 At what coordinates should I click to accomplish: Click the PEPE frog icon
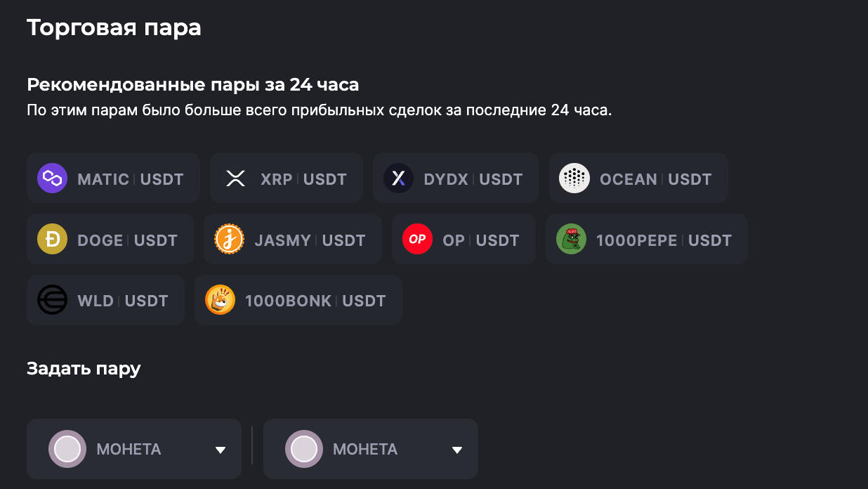(x=572, y=239)
